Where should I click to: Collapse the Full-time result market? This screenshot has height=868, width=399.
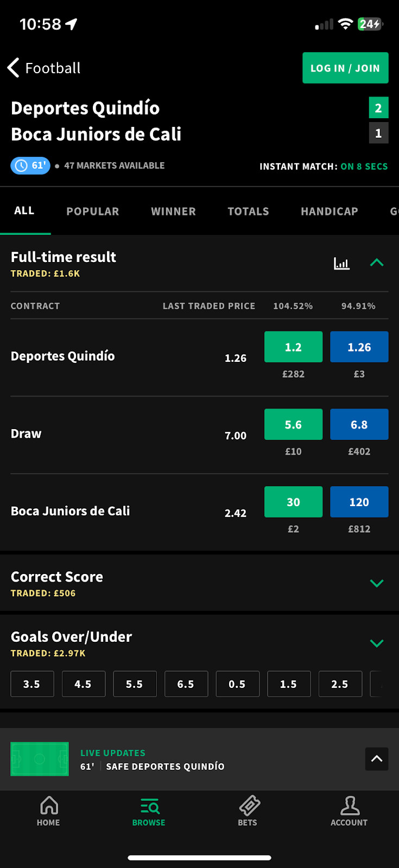(376, 263)
